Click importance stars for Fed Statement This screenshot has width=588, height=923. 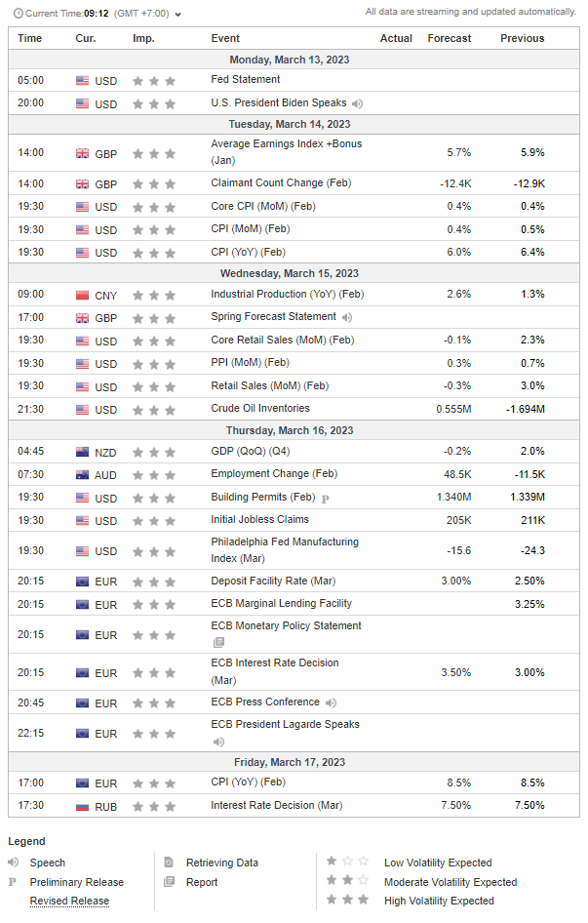click(154, 80)
